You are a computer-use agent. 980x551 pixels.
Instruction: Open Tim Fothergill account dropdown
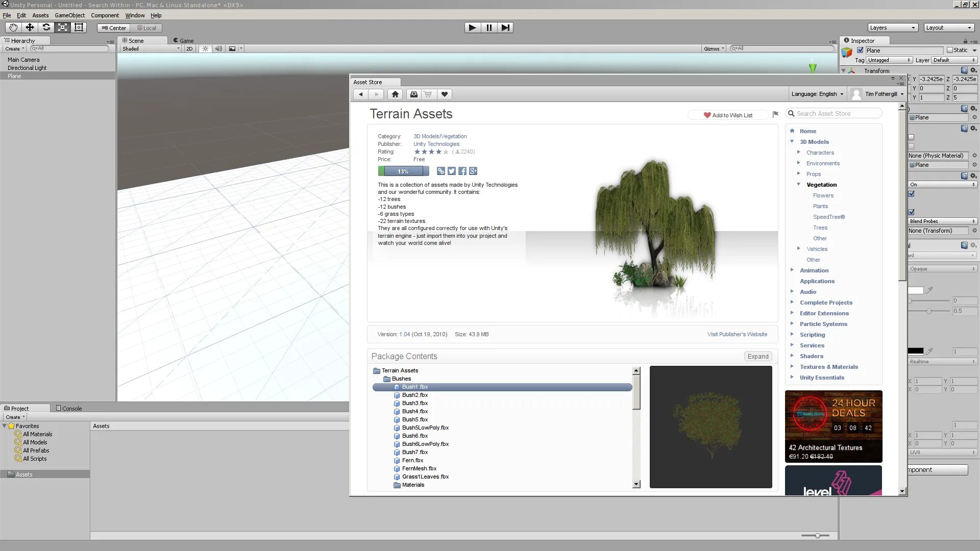pyautogui.click(x=877, y=94)
